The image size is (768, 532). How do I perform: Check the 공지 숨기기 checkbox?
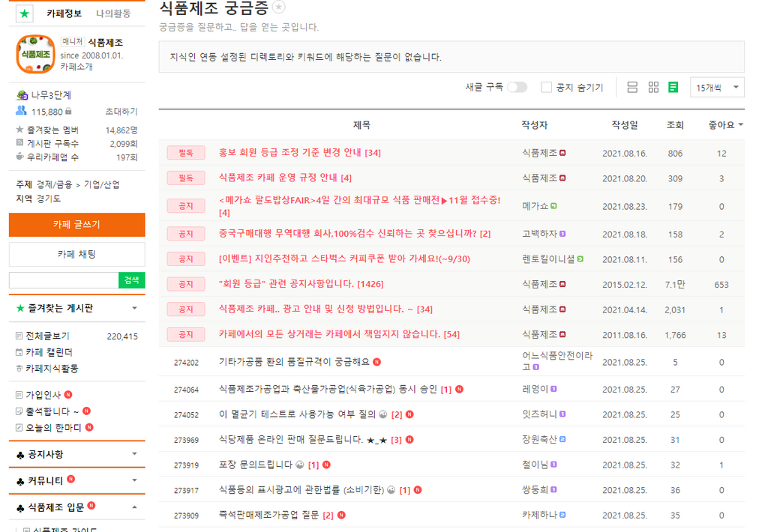click(546, 87)
